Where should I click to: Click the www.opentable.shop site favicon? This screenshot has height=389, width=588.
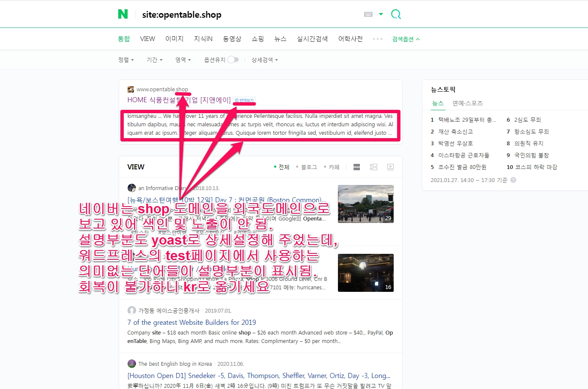[131, 90]
